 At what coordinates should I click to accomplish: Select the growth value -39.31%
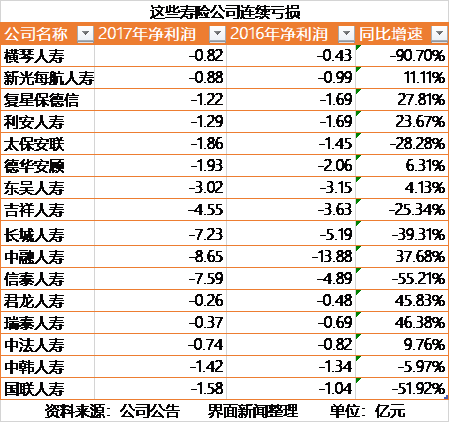pos(418,234)
